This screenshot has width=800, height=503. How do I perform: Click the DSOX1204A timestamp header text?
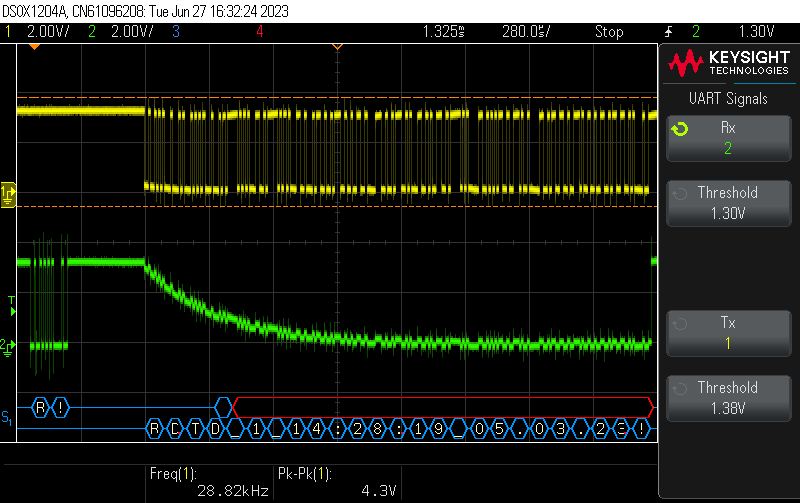(x=145, y=11)
